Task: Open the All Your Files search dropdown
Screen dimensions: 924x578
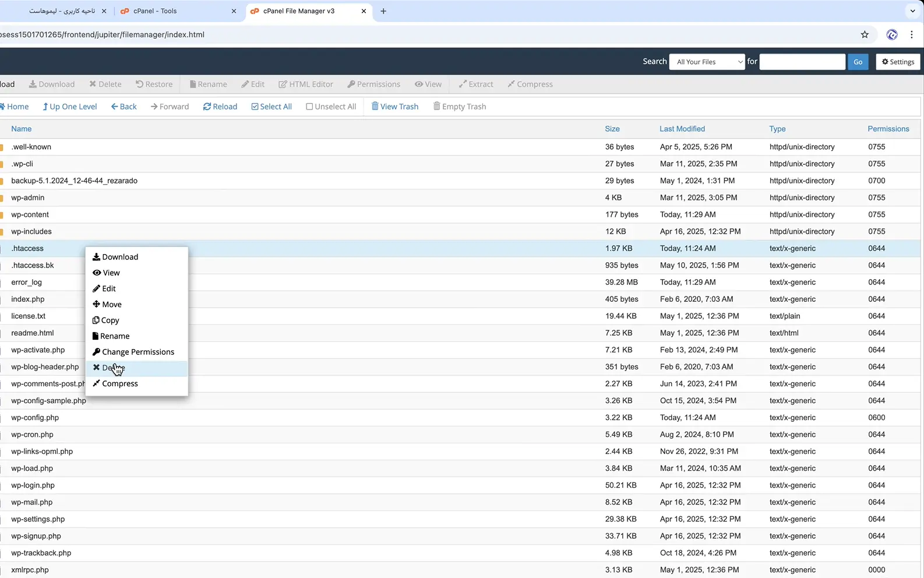Action: (x=707, y=62)
